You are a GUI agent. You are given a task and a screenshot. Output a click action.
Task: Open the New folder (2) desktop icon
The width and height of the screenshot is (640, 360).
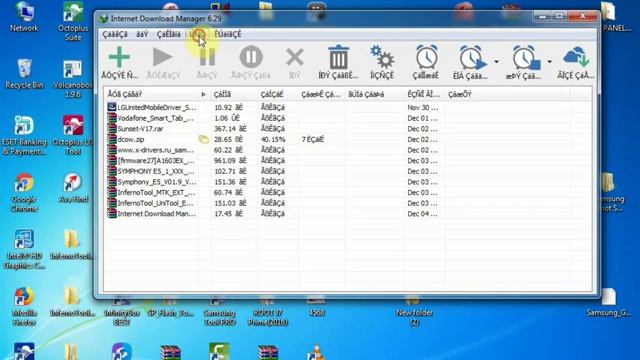414,312
